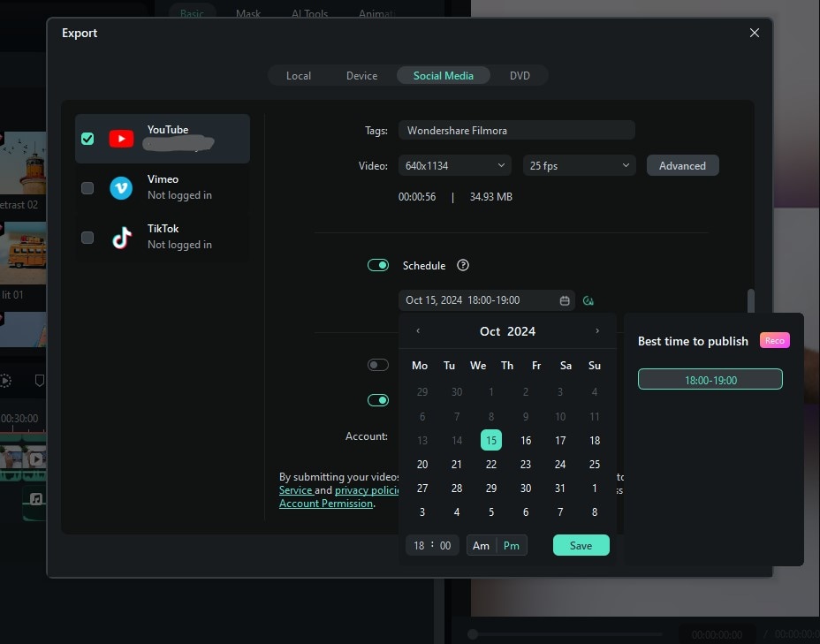Screen dimensions: 820x644
Task: Open the schedule date-time field
Action: [x=486, y=300]
